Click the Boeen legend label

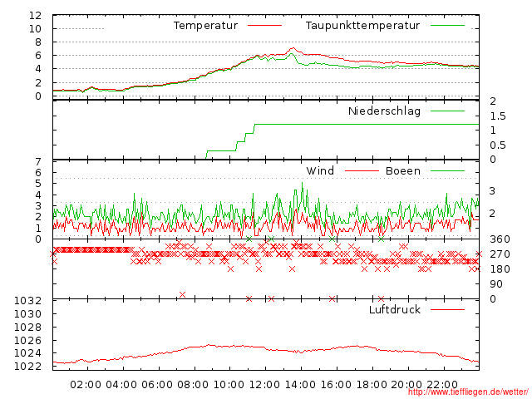coord(403,171)
